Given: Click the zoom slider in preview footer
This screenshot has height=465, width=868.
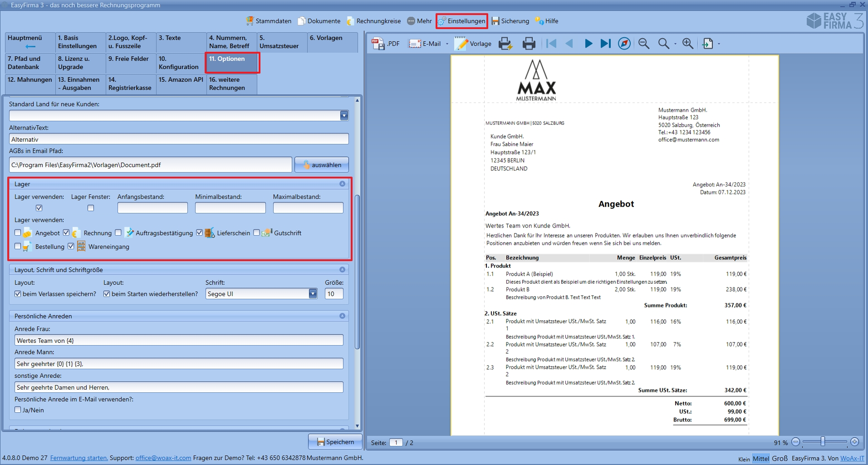Looking at the screenshot, I should coord(822,442).
